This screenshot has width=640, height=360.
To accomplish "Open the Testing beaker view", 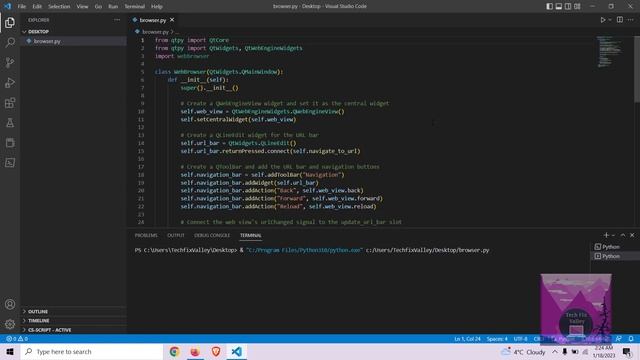I will pos(10,122).
